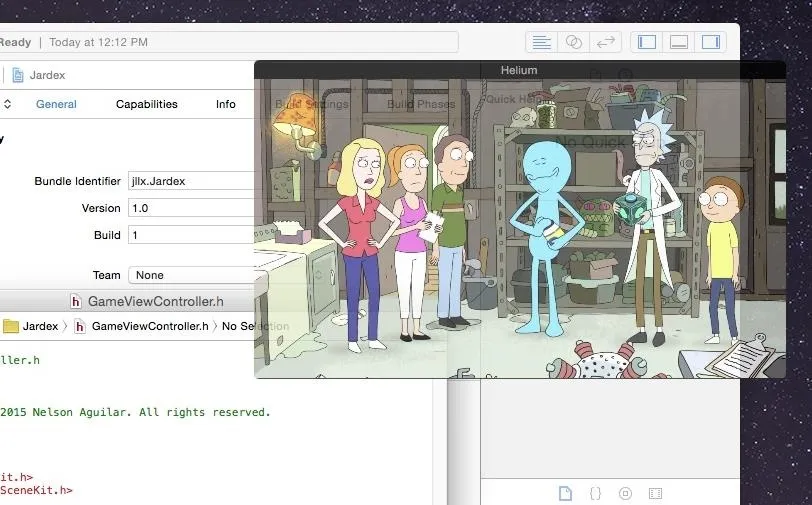Show the File Template library

(x=566, y=493)
